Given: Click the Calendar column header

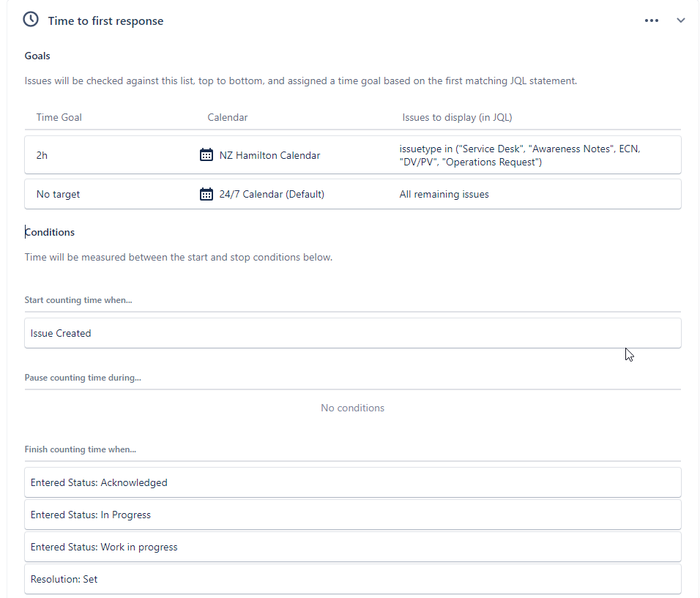Looking at the screenshot, I should (x=227, y=117).
